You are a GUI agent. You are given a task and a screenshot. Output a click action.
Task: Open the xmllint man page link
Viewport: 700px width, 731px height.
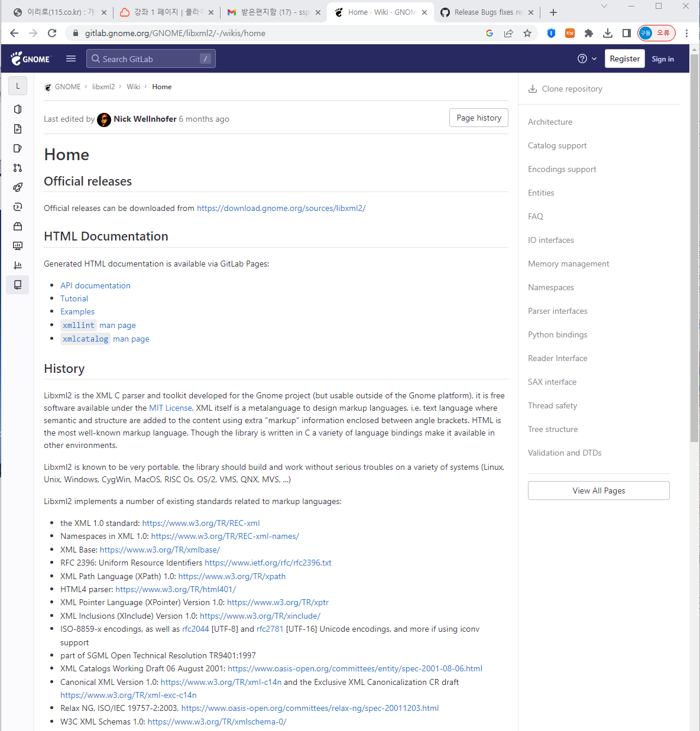click(99, 325)
